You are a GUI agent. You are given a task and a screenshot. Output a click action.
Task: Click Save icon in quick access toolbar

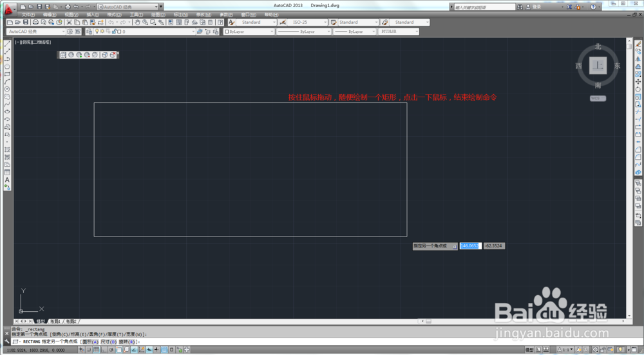point(39,6)
